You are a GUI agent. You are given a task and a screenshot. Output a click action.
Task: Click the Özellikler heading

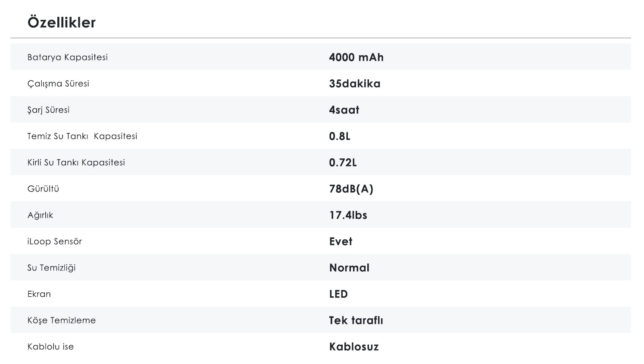(x=62, y=22)
